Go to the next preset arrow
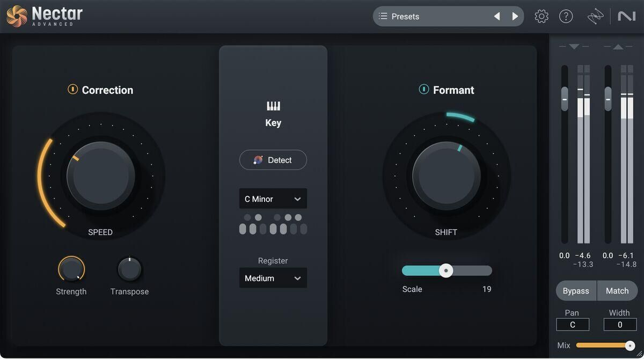Image resolution: width=644 pixels, height=359 pixels. click(515, 17)
